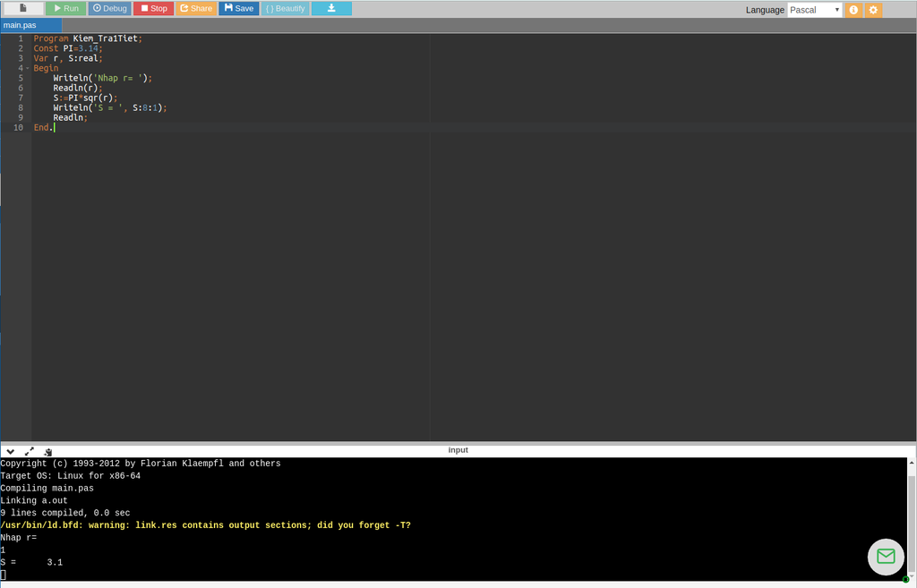Open the settings gear icon
Viewport: 917px width, 588px height.
873,10
